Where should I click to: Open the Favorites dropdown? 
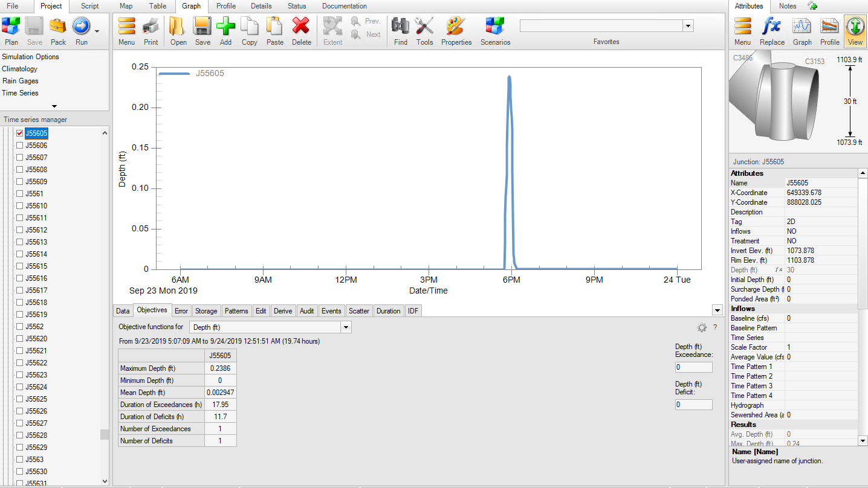point(688,26)
